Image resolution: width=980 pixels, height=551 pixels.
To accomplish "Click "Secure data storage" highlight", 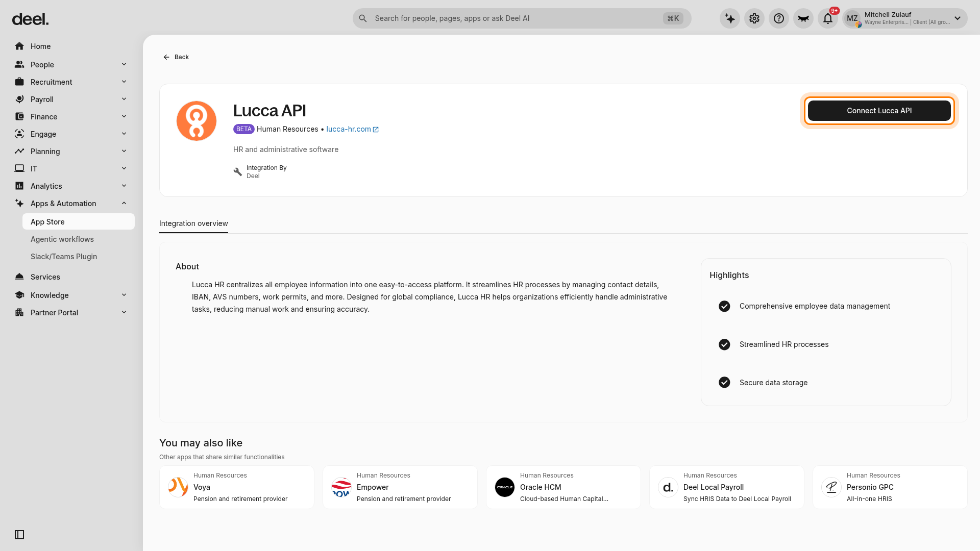I will click(x=773, y=383).
